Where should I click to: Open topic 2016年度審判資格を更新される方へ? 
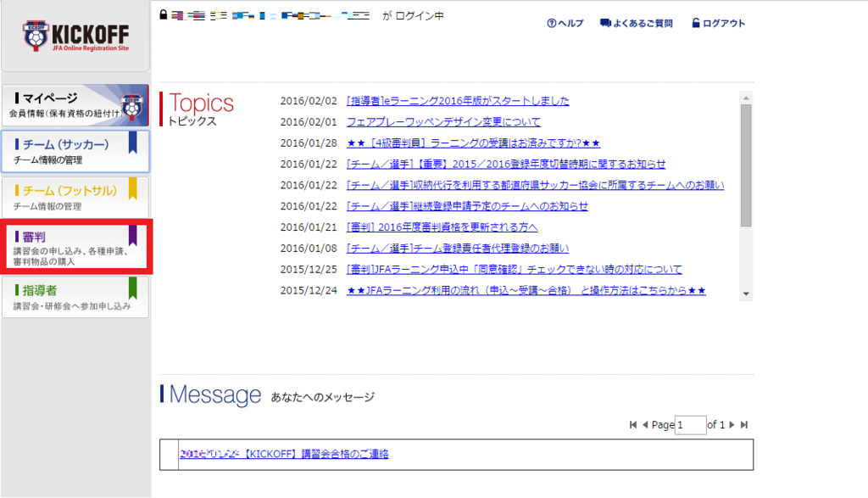[442, 227]
